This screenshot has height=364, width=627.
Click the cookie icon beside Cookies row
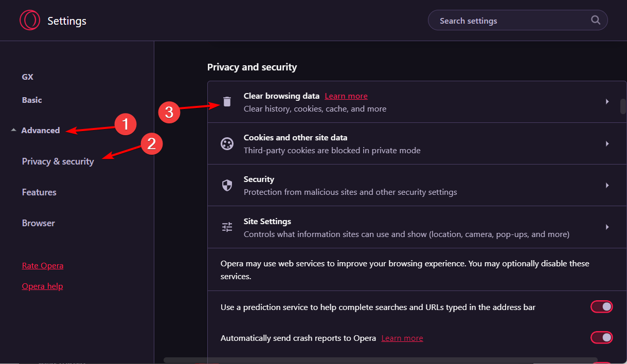(227, 144)
